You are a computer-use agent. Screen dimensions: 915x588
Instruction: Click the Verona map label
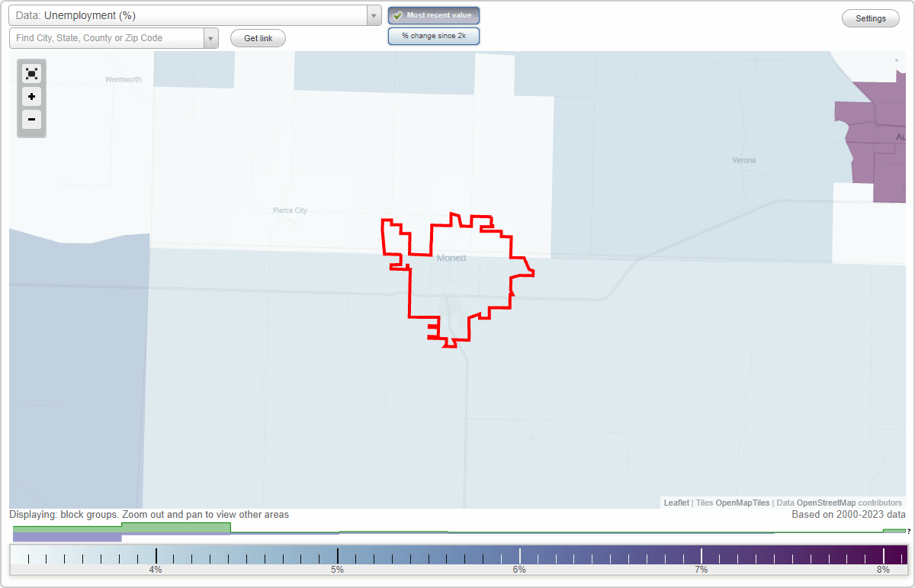coord(743,160)
